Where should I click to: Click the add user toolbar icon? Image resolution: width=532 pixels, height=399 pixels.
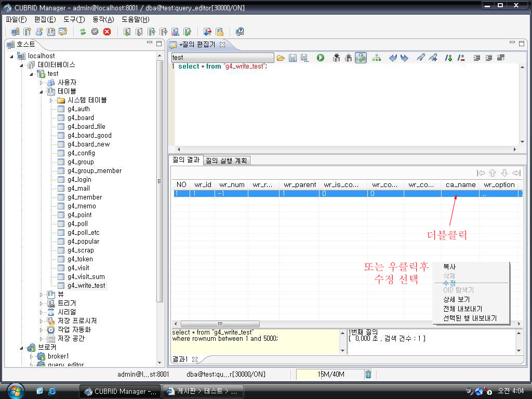pos(39,32)
